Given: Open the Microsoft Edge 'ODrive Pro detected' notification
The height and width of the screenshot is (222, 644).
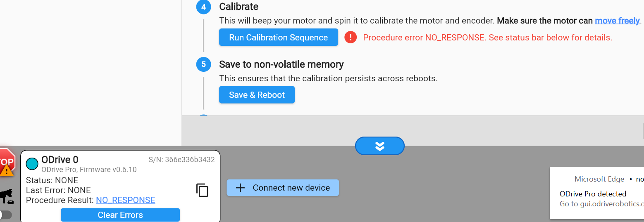Looking at the screenshot, I should (x=596, y=193).
